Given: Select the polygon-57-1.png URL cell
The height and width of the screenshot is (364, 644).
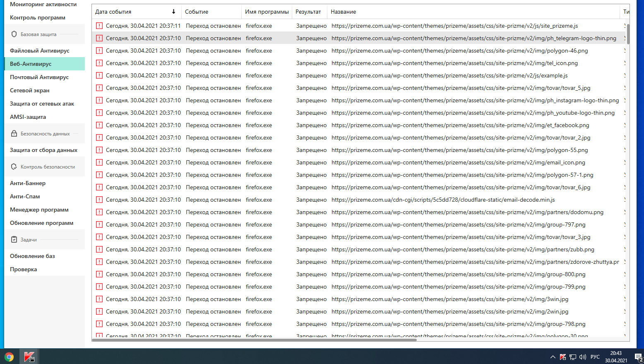Looking at the screenshot, I should point(462,175).
